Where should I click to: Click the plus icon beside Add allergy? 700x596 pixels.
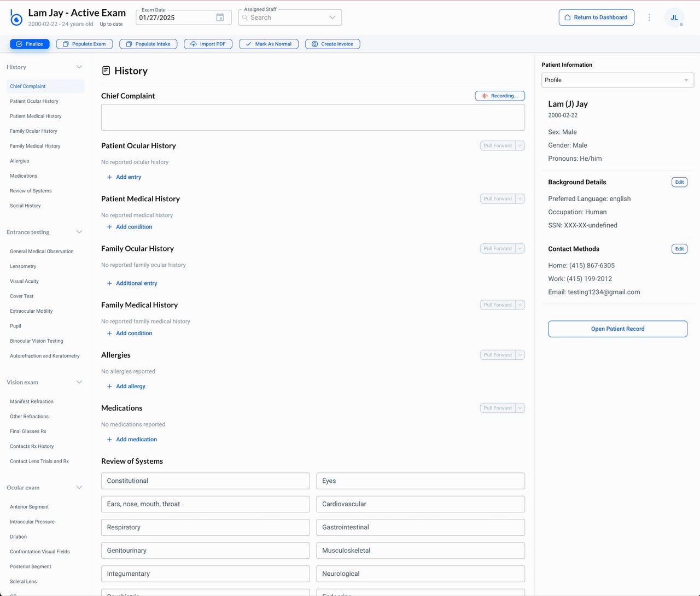(109, 387)
